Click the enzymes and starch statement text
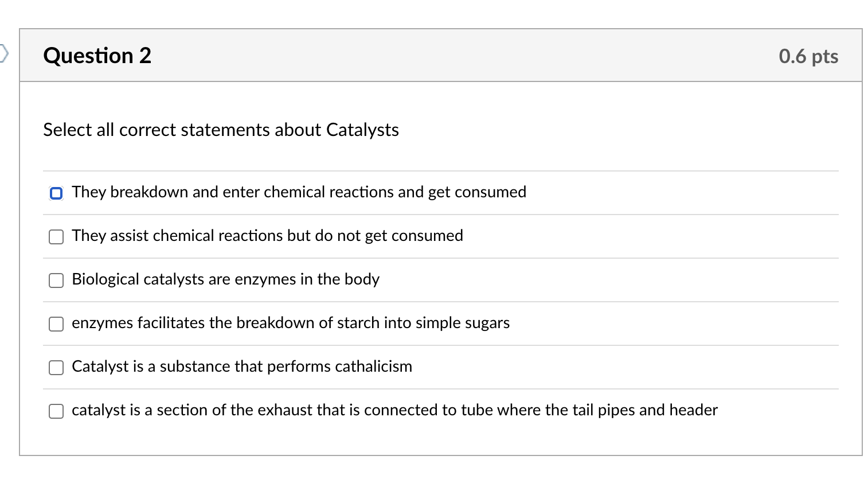 290,324
